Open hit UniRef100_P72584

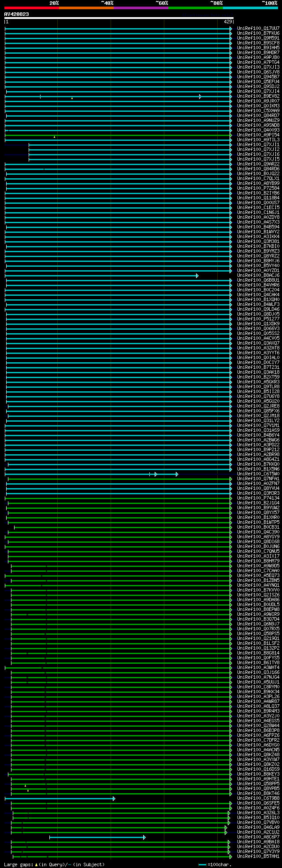tap(258, 188)
